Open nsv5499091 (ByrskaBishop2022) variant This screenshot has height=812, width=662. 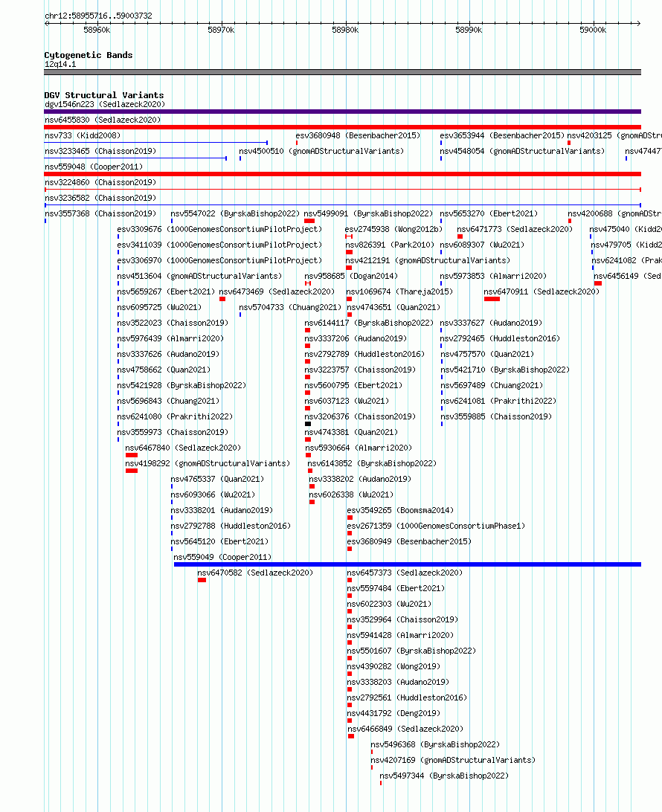pos(368,213)
